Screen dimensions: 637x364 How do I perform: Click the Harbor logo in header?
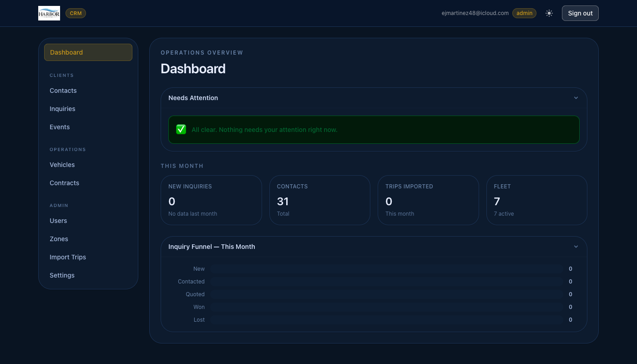tap(49, 13)
